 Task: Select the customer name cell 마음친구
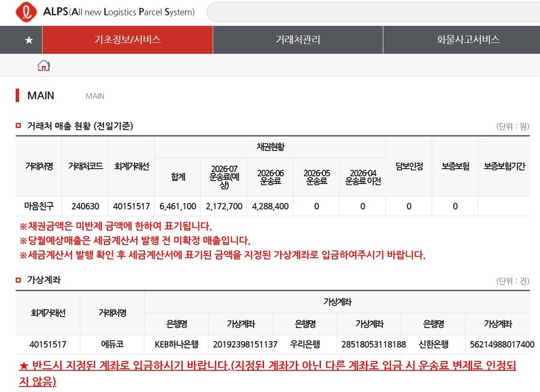[x=39, y=206]
